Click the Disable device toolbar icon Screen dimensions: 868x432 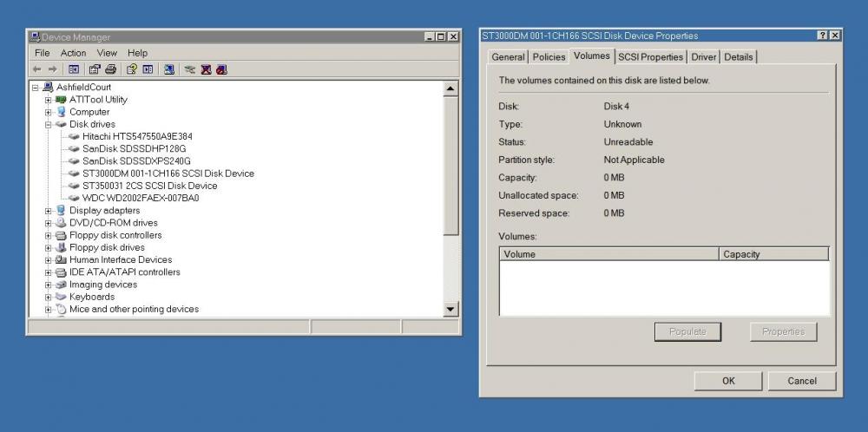pyautogui.click(x=221, y=69)
